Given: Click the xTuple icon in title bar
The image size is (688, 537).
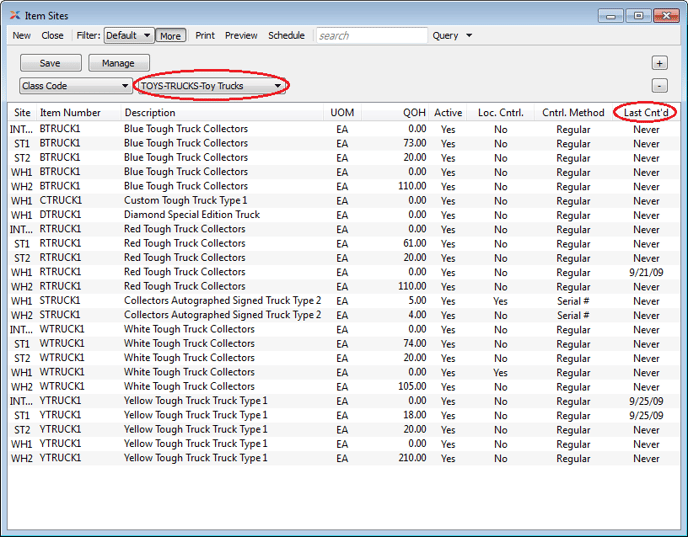Looking at the screenshot, I should [x=13, y=15].
